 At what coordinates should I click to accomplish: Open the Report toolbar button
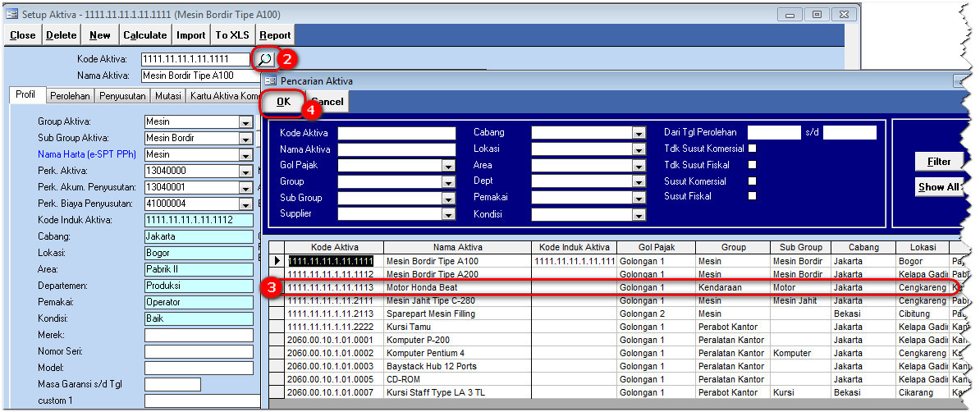[275, 35]
